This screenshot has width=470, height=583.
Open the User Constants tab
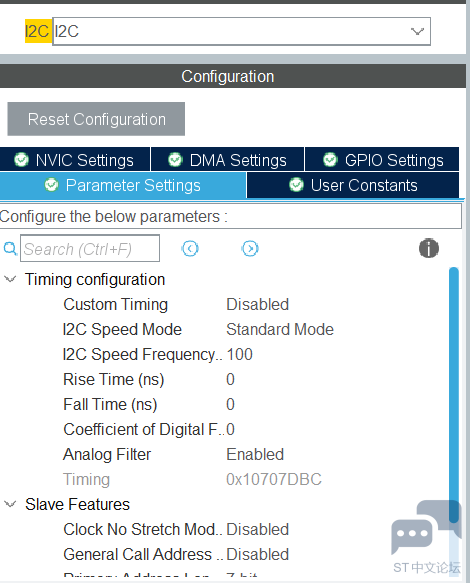pyautogui.click(x=353, y=185)
